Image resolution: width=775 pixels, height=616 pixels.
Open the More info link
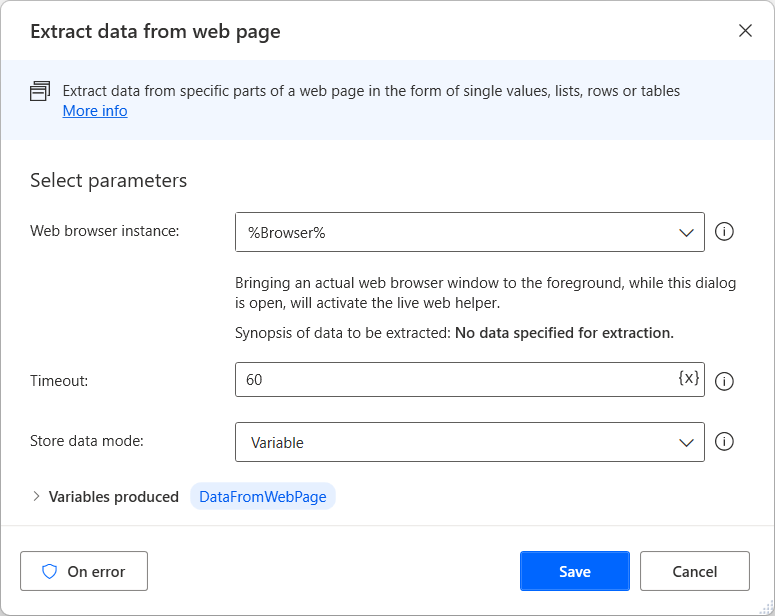click(x=95, y=111)
